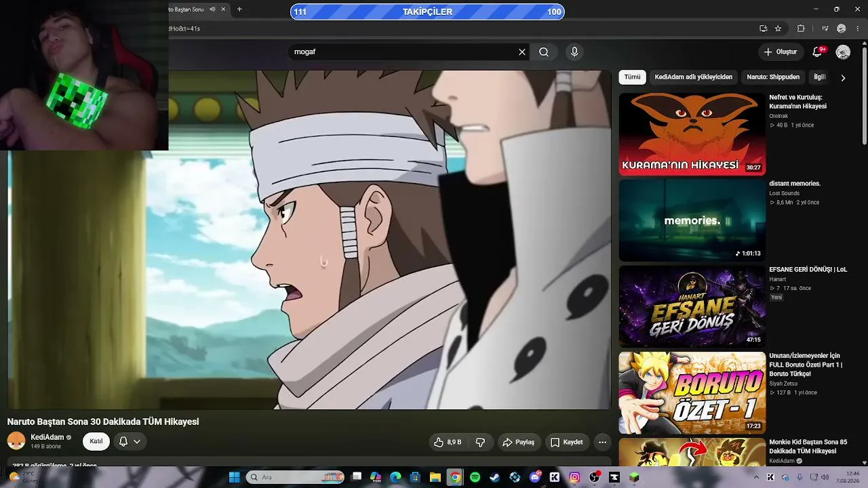
Task: Open File Explorer from the taskbar
Action: (x=435, y=477)
